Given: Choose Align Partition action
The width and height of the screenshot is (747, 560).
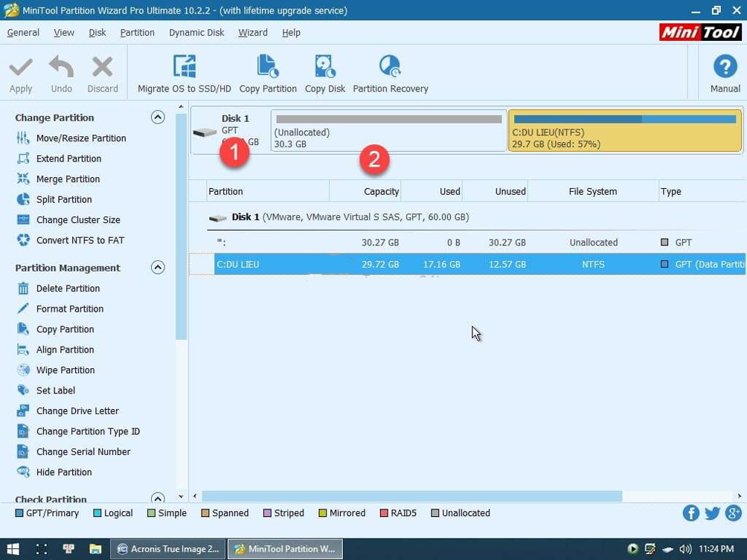Looking at the screenshot, I should click(65, 350).
